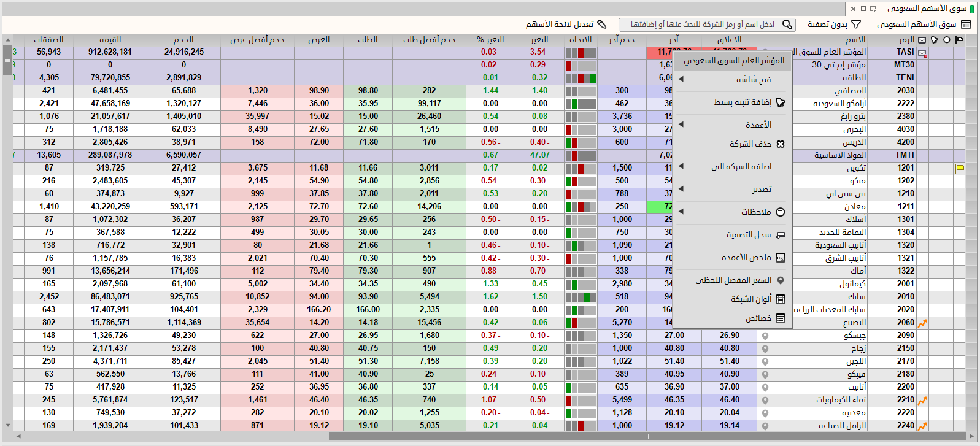Click the معادن company name

(x=855, y=207)
